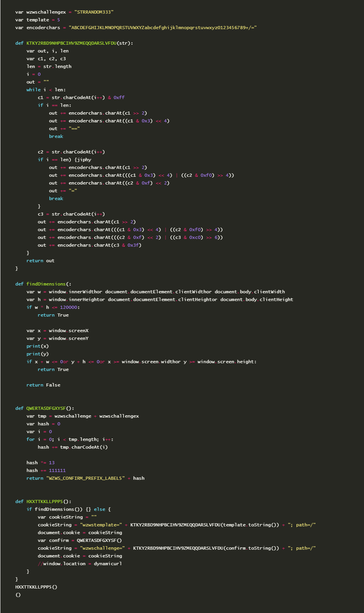The width and height of the screenshot is (364, 613).
Task: Click the "return out" statement
Action: tap(40, 261)
